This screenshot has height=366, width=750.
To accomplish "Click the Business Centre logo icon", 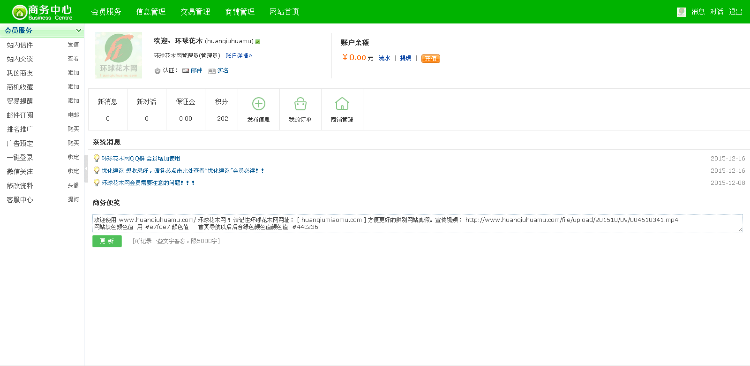I will coord(19,12).
